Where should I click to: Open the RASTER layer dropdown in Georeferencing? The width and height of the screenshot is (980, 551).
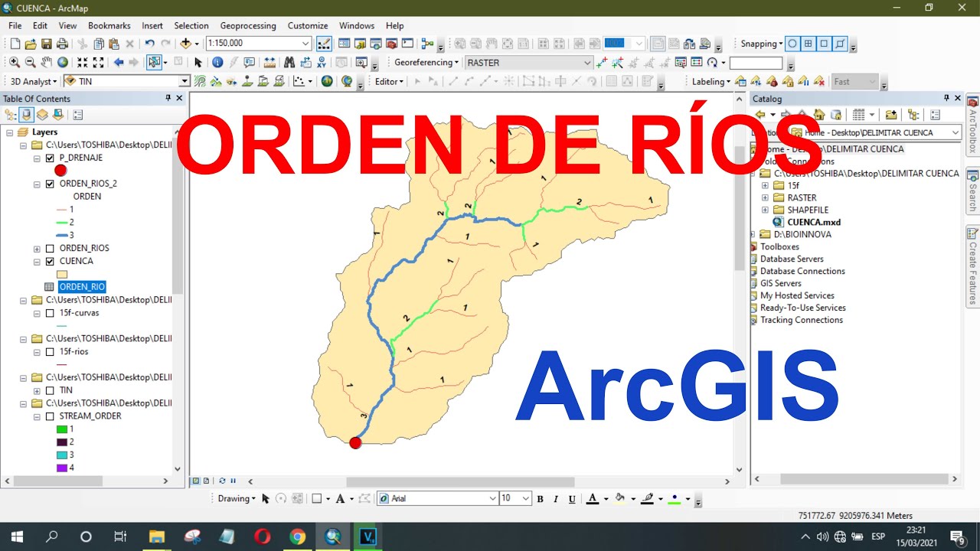click(x=587, y=63)
